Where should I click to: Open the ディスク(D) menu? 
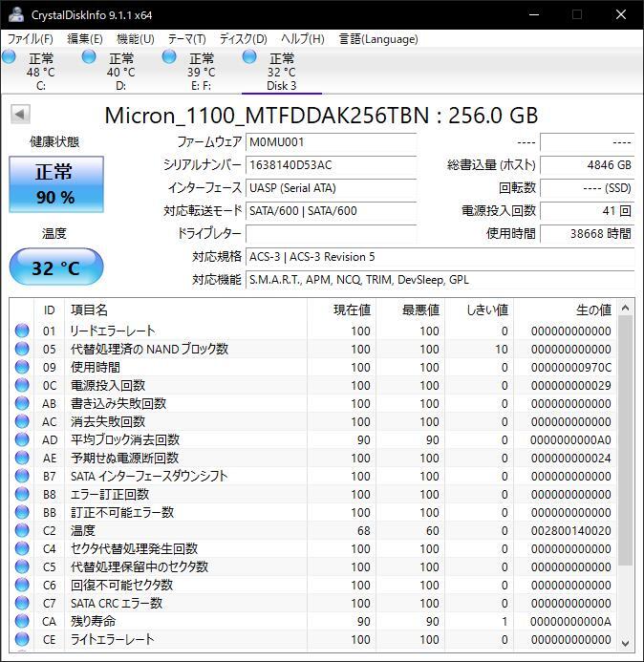click(244, 39)
